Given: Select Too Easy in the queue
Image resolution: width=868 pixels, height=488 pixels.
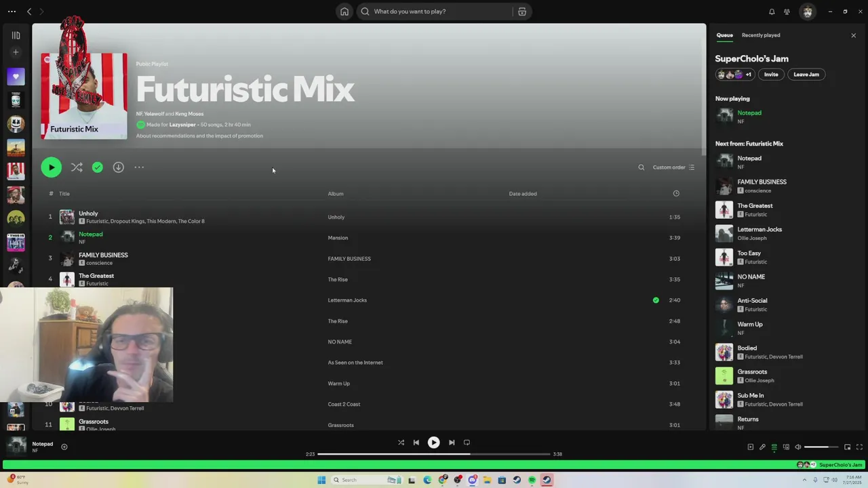Looking at the screenshot, I should pos(749,253).
